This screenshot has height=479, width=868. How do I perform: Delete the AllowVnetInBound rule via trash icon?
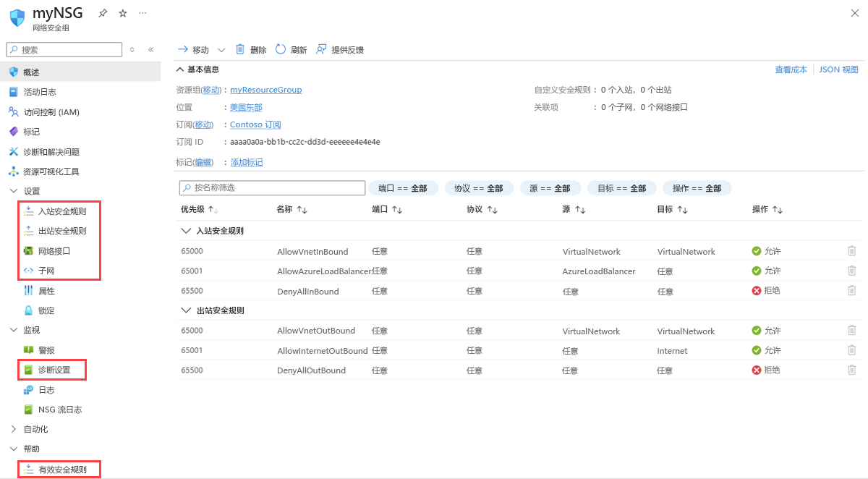(x=851, y=251)
